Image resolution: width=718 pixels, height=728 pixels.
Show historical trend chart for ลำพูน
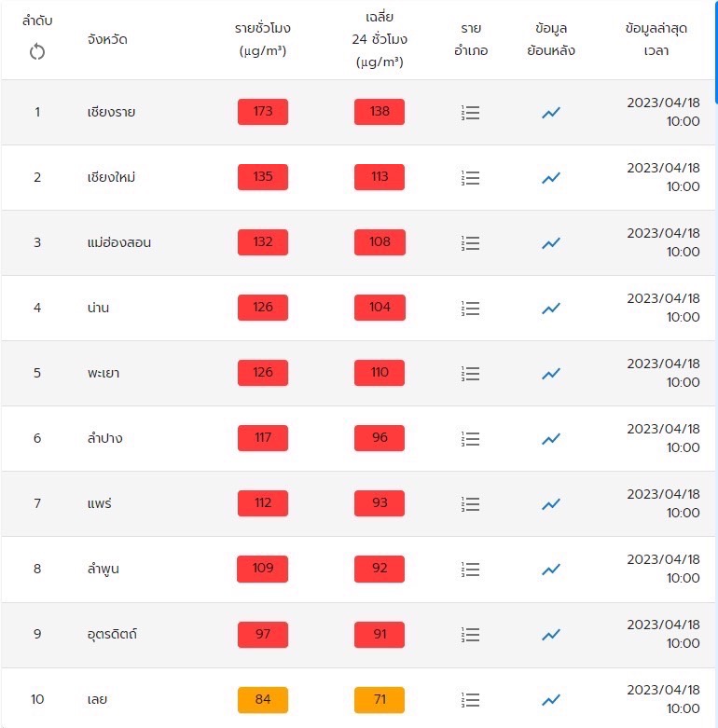click(551, 570)
